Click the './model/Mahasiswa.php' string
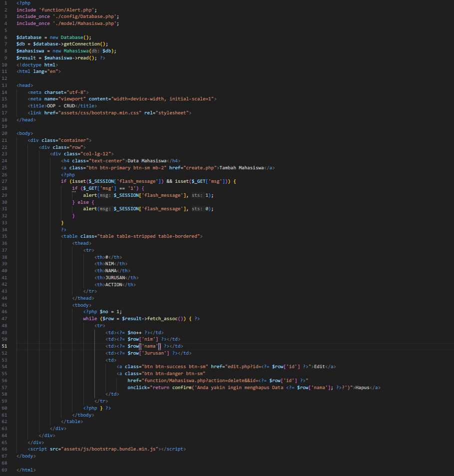This screenshot has width=454, height=476. click(86, 23)
